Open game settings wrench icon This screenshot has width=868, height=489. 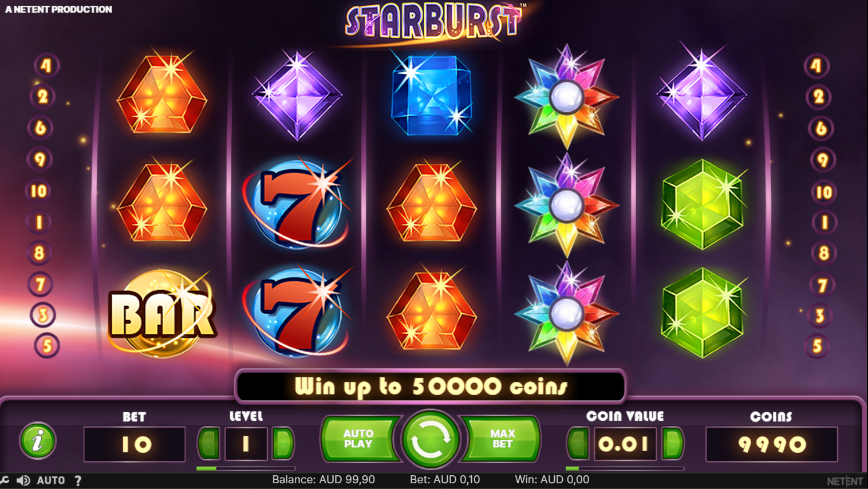(5, 480)
